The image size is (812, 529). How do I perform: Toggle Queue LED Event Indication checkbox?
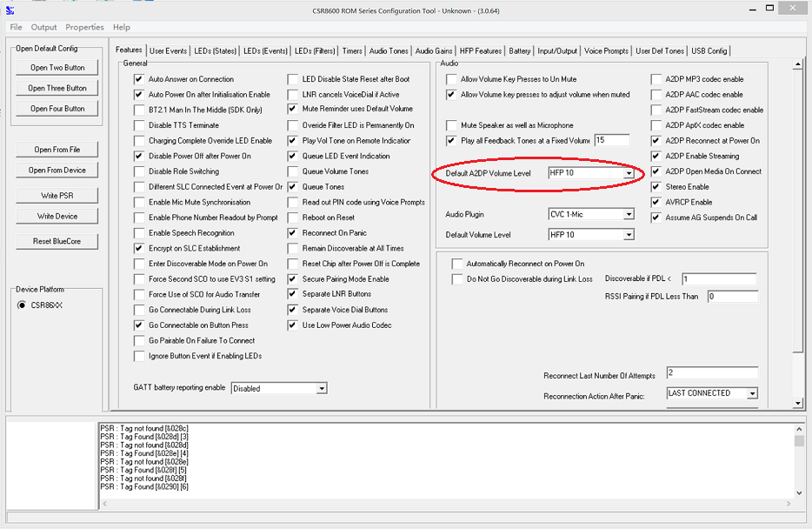[293, 156]
